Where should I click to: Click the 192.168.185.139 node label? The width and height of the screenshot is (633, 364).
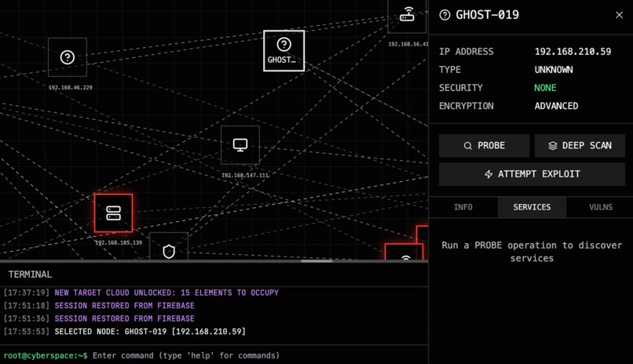click(119, 242)
